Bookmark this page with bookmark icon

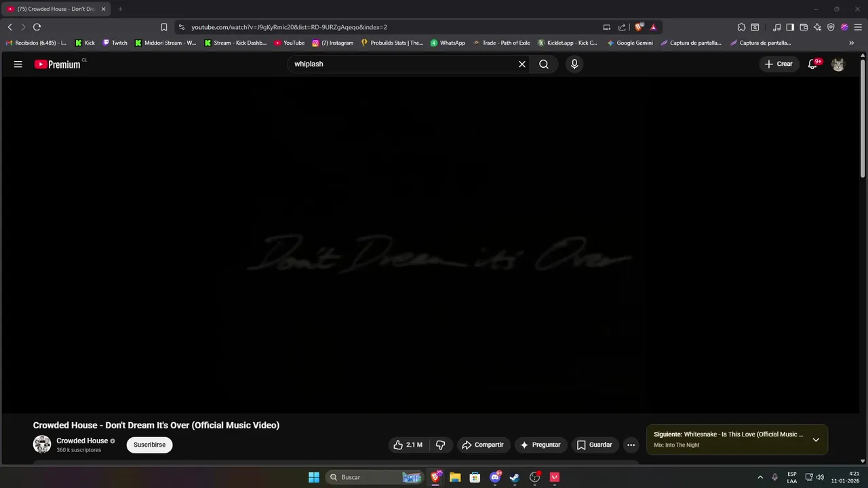[x=164, y=27]
